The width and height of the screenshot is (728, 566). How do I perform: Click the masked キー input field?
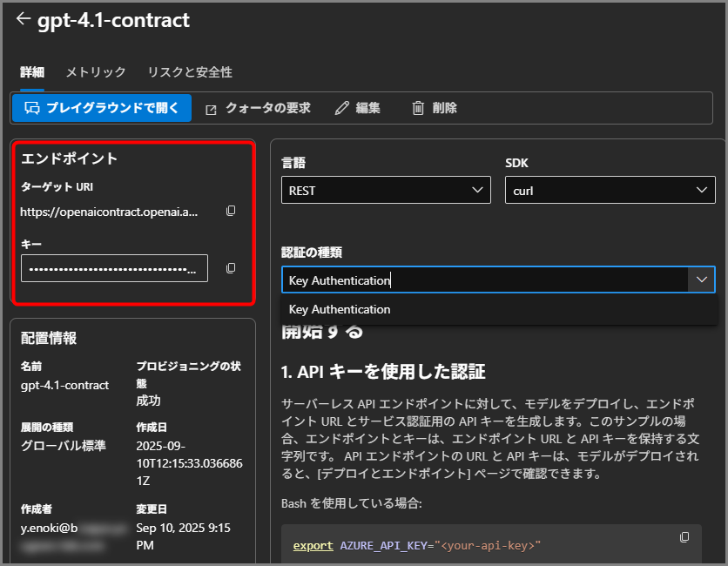pyautogui.click(x=114, y=268)
